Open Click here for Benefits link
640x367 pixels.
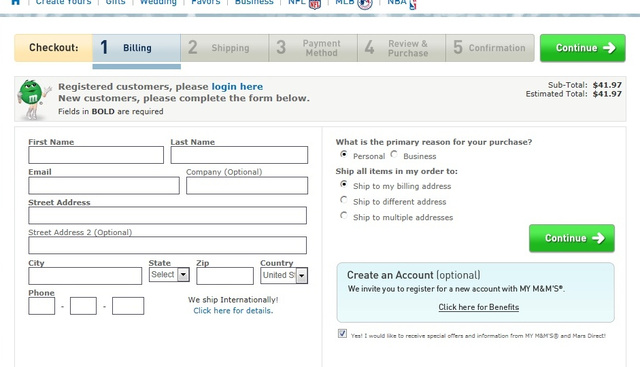479,307
